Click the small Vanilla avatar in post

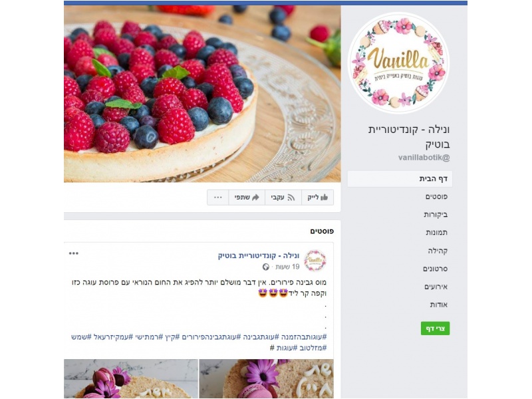point(315,261)
